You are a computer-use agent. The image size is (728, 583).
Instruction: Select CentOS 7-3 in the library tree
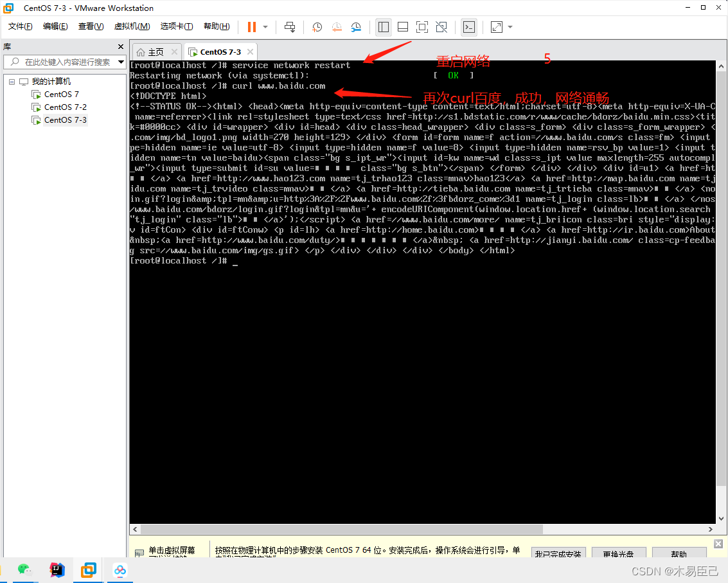tap(66, 120)
